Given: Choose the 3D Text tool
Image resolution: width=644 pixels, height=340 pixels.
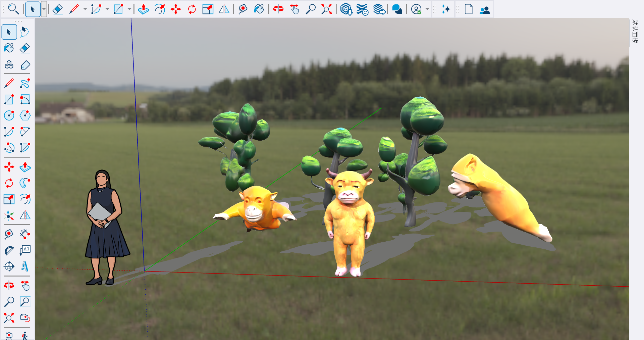Looking at the screenshot, I should tap(25, 266).
